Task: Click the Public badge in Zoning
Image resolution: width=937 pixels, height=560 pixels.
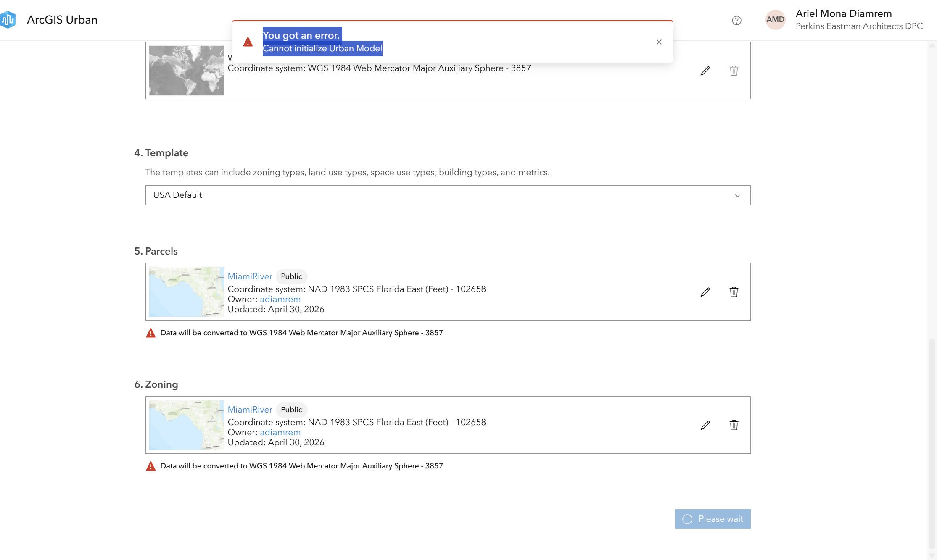Action: point(291,410)
